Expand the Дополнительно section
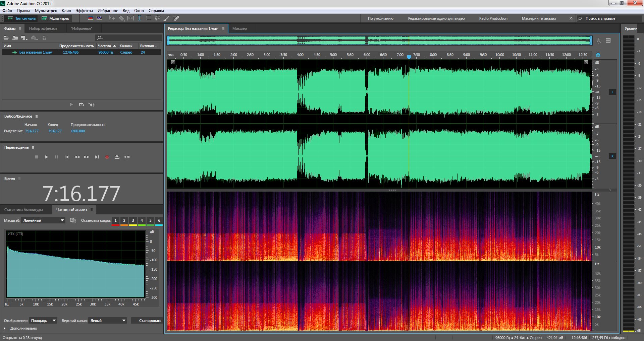 coord(5,329)
